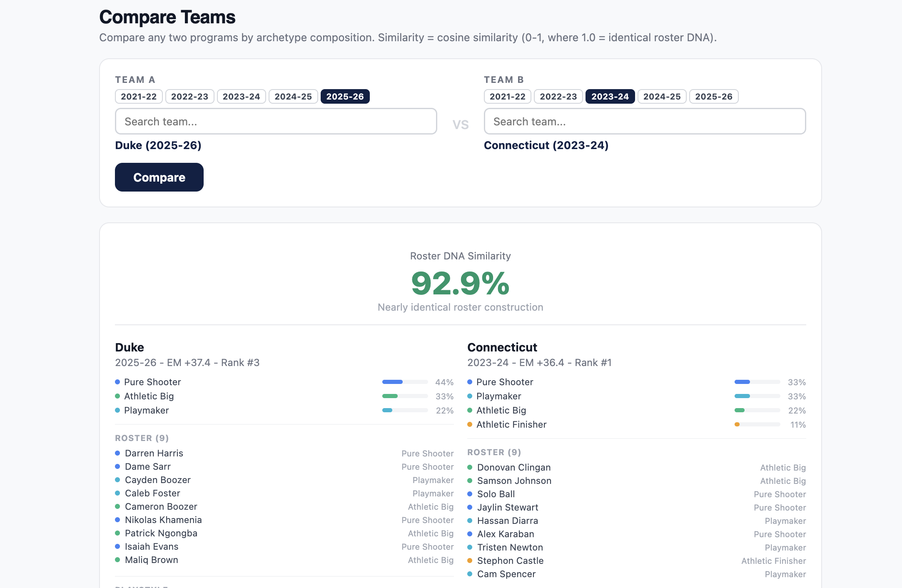Click Connecticut team heading in comparison
The height and width of the screenshot is (588, 902).
[x=502, y=347]
